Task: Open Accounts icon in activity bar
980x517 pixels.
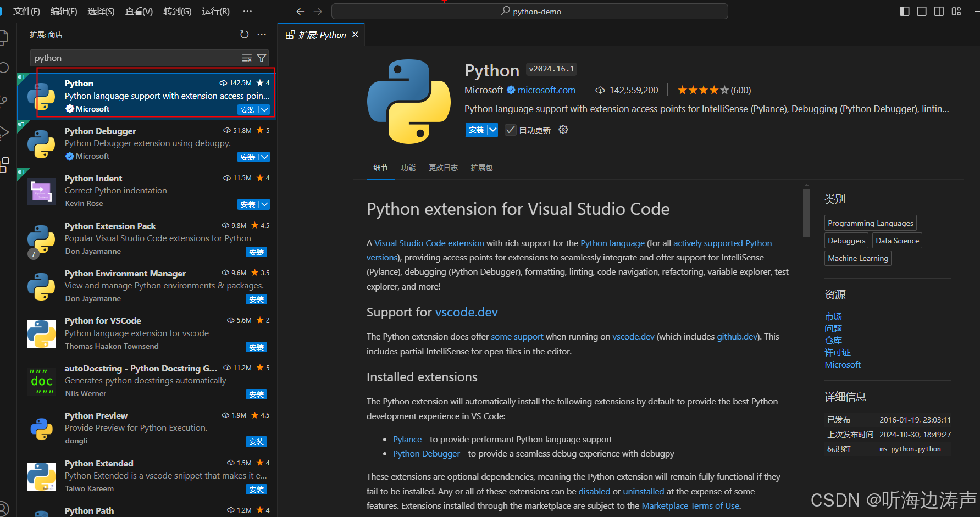Action: 4,509
